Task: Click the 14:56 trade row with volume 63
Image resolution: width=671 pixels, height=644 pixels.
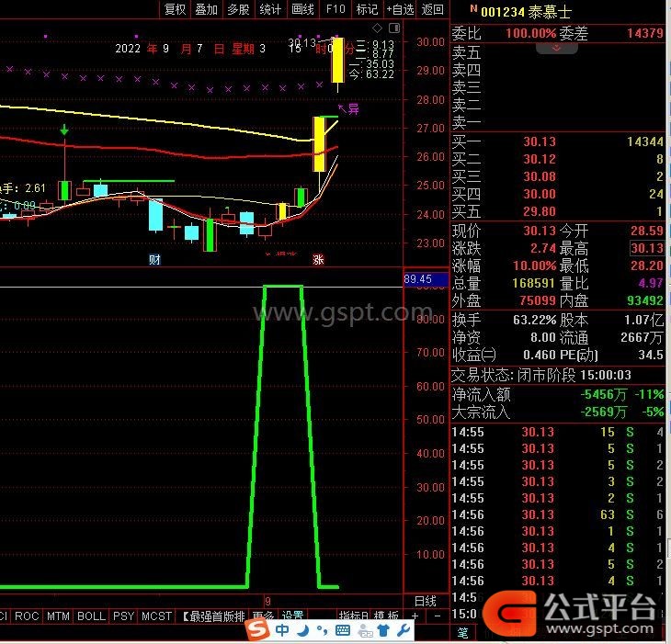Action: (x=558, y=514)
